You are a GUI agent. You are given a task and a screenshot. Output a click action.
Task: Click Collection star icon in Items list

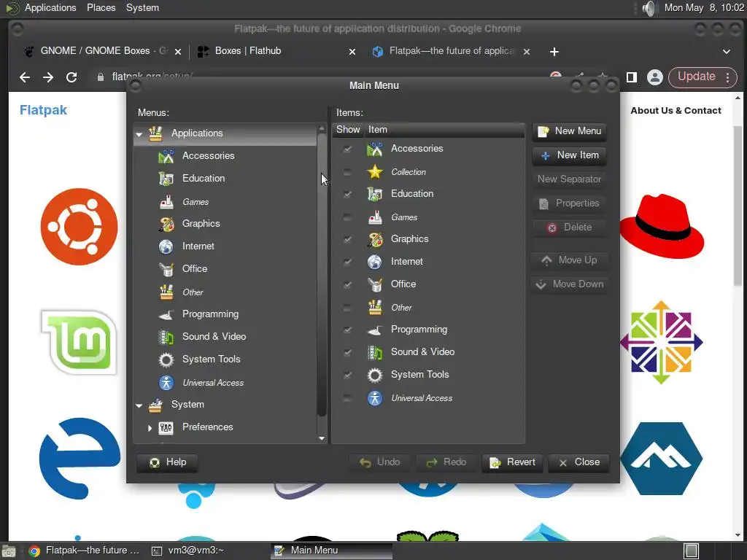tap(375, 172)
